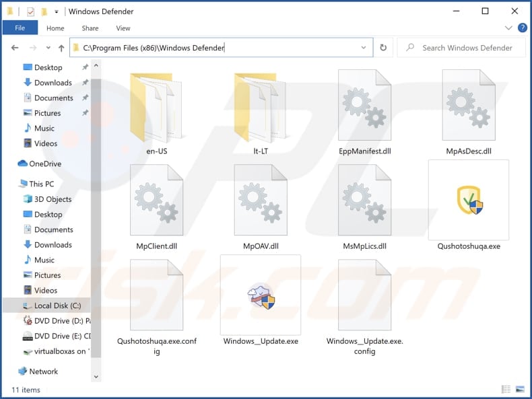Click the New folder quick access icon
The width and height of the screenshot is (532, 399).
click(x=44, y=12)
